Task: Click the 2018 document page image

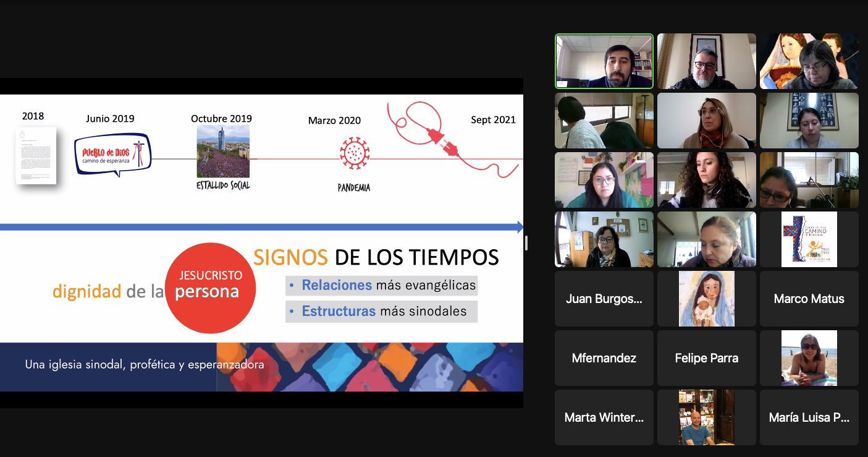Action: [x=36, y=156]
